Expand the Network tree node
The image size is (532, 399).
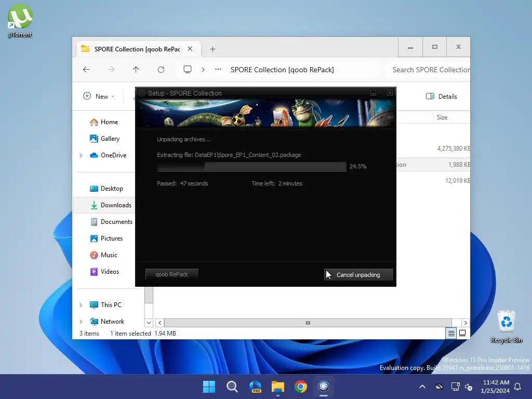point(81,322)
